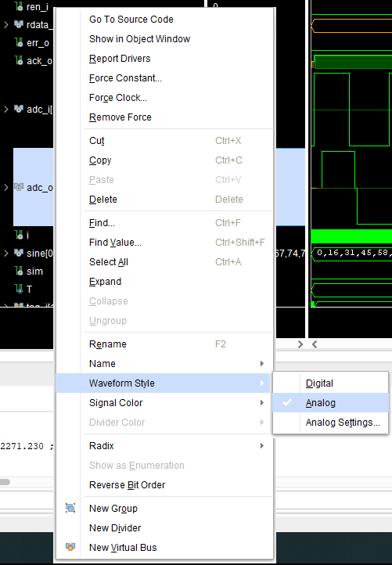Image resolution: width=392 pixels, height=565 pixels.
Task: Choose Go To Source Code
Action: click(x=164, y=19)
